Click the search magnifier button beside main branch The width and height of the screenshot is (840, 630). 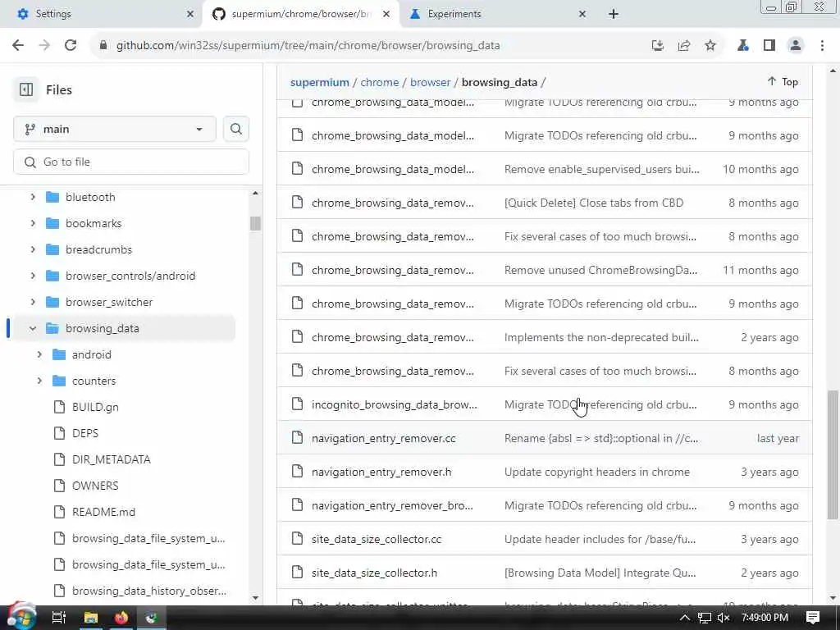click(235, 129)
